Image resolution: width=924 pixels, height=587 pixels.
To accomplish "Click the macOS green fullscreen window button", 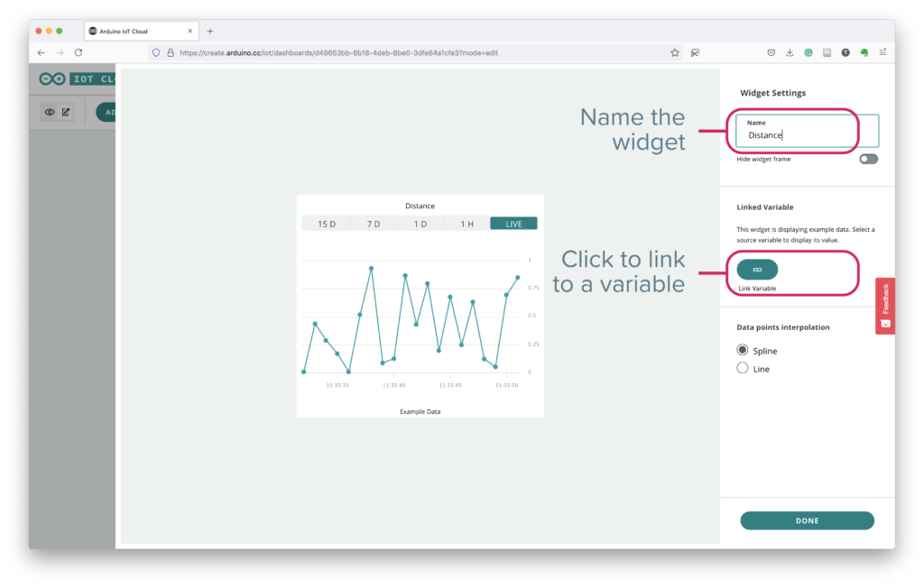I will pos(60,32).
